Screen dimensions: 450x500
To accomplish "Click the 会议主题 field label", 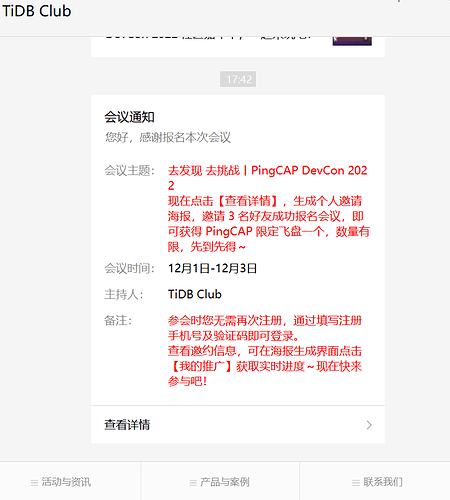I will point(130,170).
